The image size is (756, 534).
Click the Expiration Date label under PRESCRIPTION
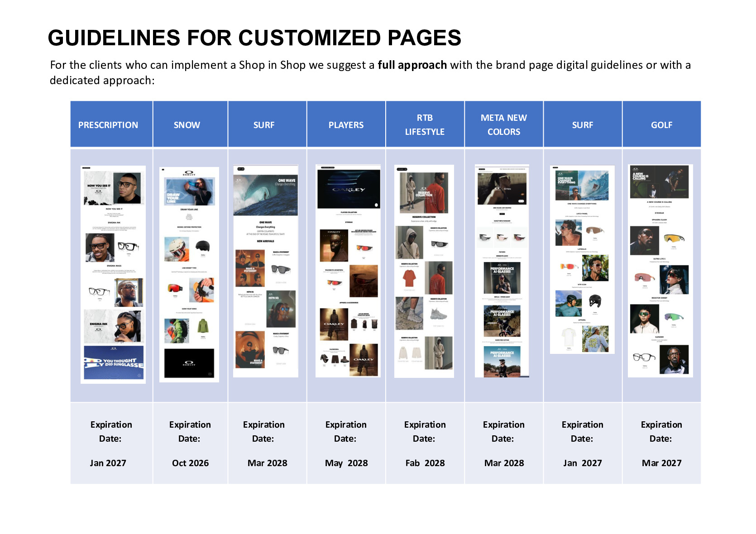(x=111, y=431)
